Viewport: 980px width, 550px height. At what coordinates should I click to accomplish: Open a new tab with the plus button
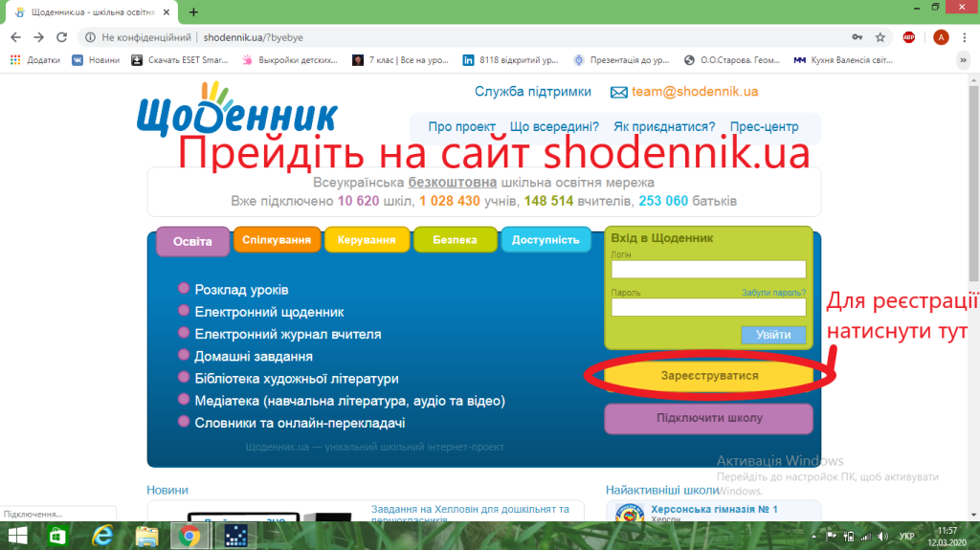point(193,11)
